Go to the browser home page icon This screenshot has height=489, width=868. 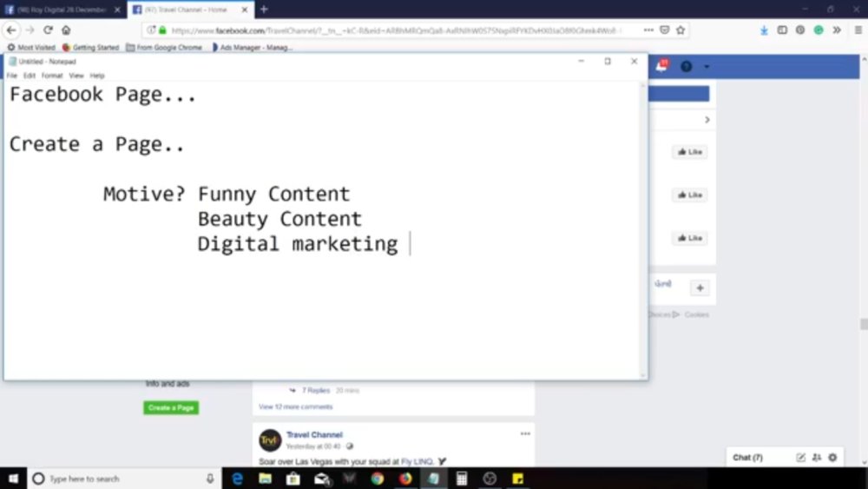pyautogui.click(x=66, y=30)
